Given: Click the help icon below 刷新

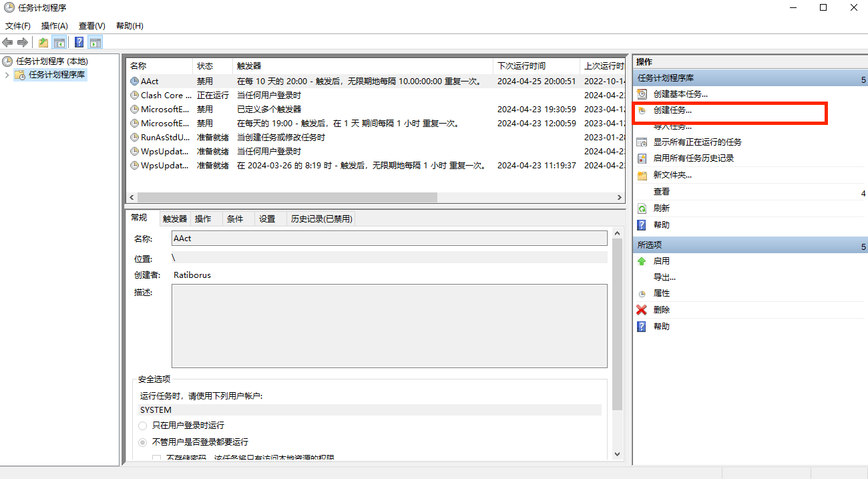Looking at the screenshot, I should 642,225.
